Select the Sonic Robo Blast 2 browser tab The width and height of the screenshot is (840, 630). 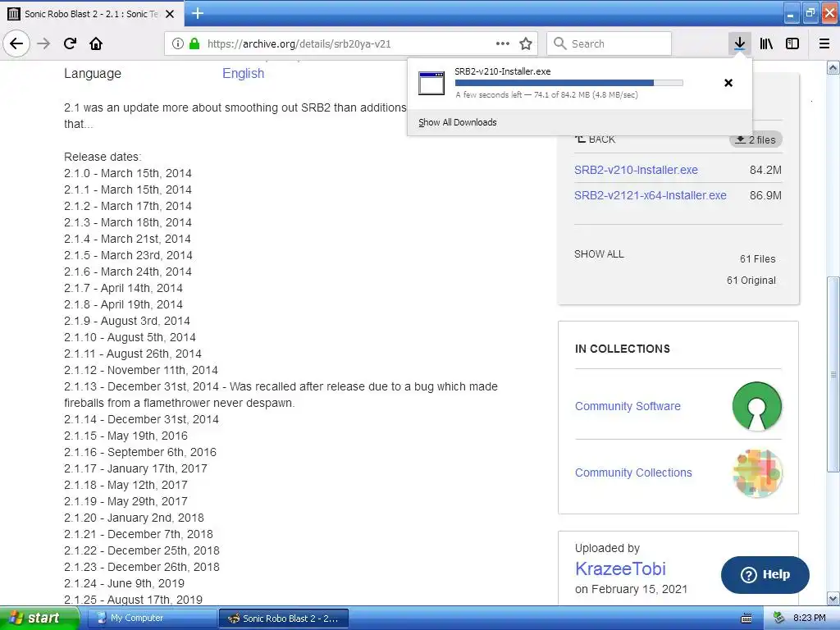click(x=92, y=14)
